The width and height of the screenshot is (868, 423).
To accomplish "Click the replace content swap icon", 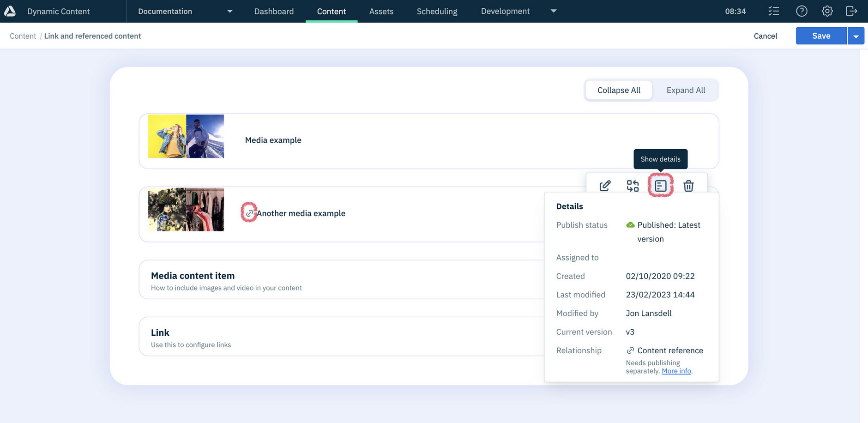I will [x=633, y=186].
